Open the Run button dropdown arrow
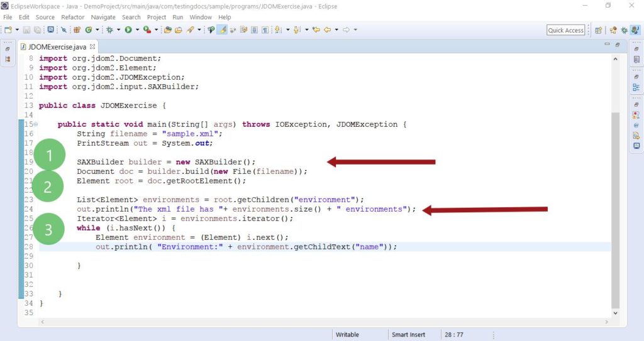This screenshot has height=341, width=644. [x=136, y=30]
